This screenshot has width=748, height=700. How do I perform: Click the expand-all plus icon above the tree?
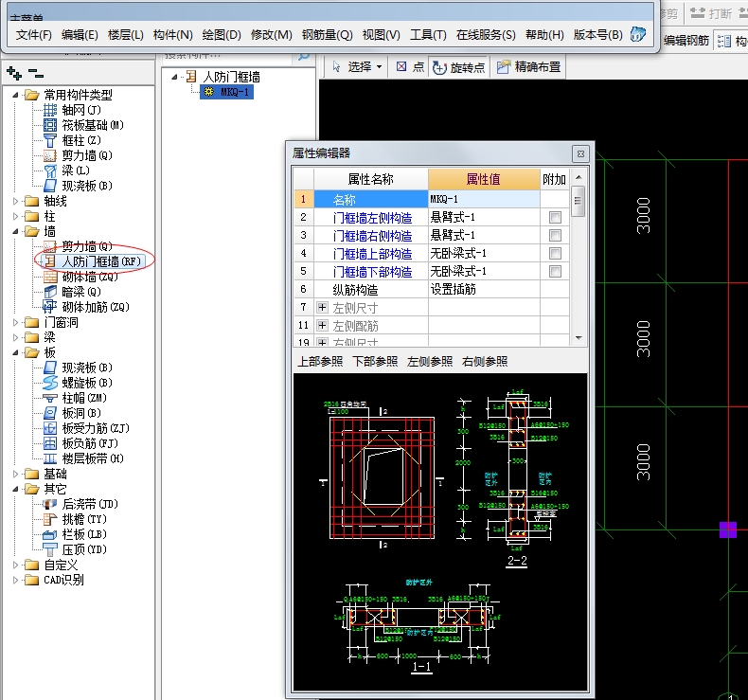(x=14, y=74)
